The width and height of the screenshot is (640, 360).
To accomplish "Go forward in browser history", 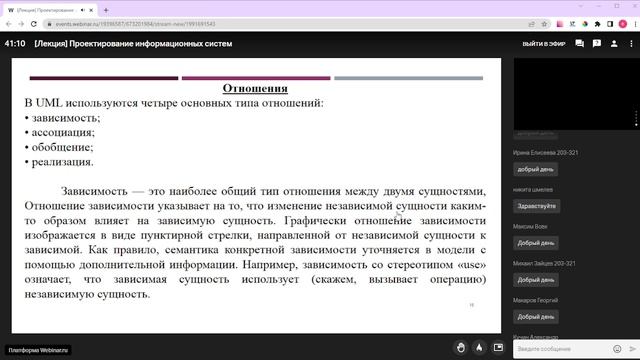I will (21, 24).
